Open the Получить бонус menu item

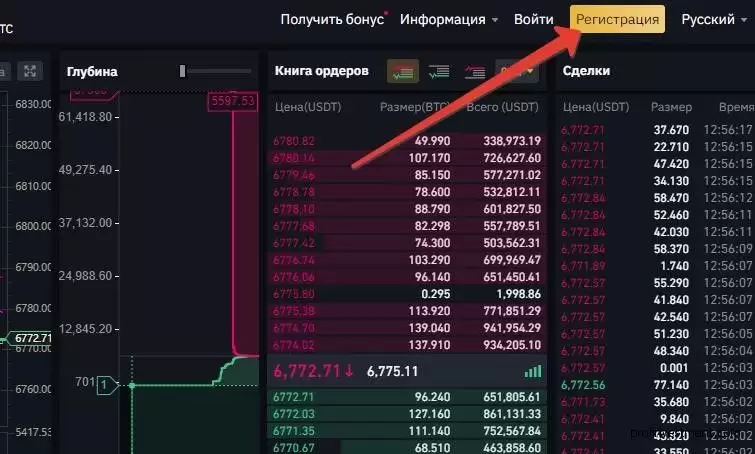click(332, 19)
